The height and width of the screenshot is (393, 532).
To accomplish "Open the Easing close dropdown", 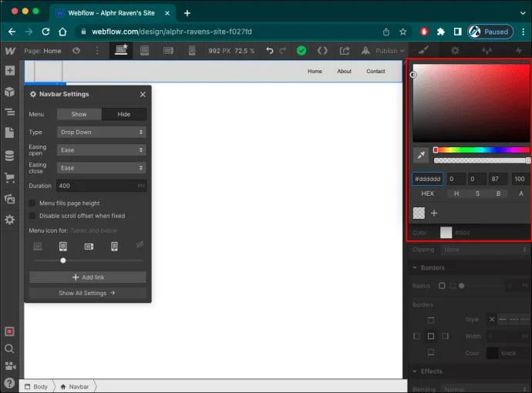I will (x=102, y=168).
